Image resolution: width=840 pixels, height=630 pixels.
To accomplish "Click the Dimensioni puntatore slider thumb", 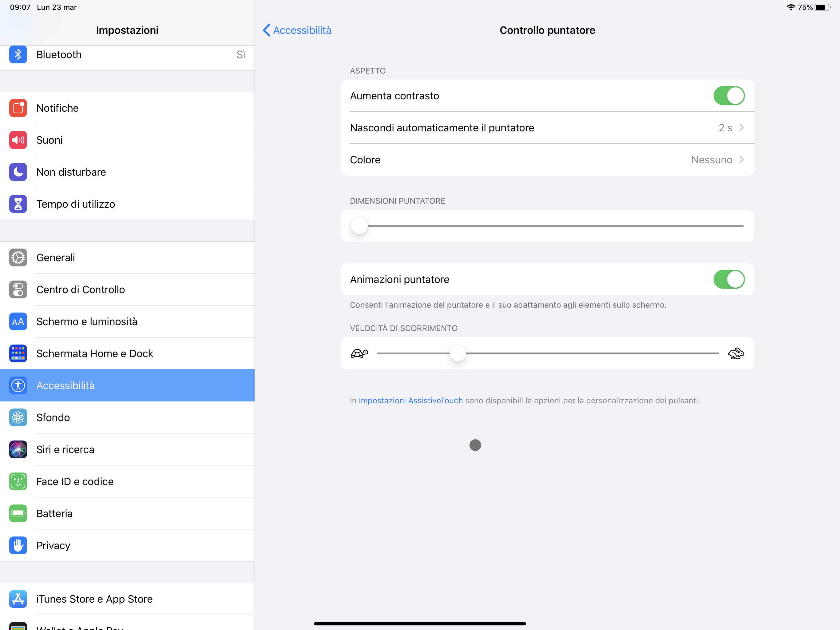I will (x=359, y=226).
